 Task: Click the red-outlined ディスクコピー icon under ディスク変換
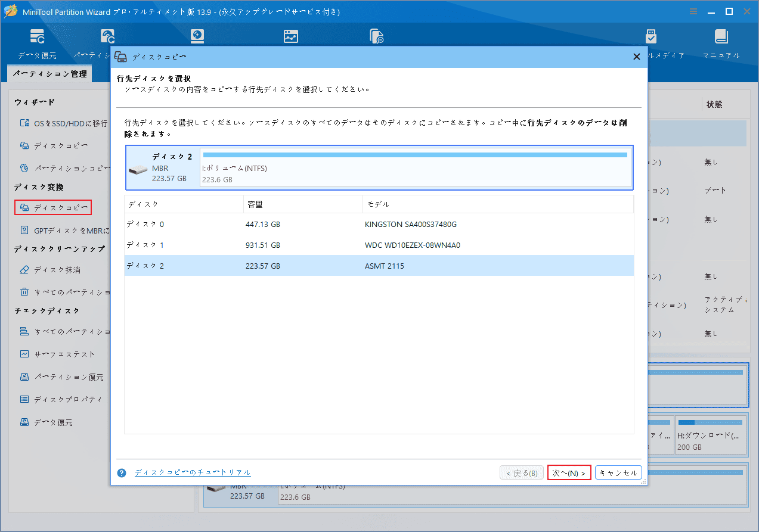click(24, 207)
